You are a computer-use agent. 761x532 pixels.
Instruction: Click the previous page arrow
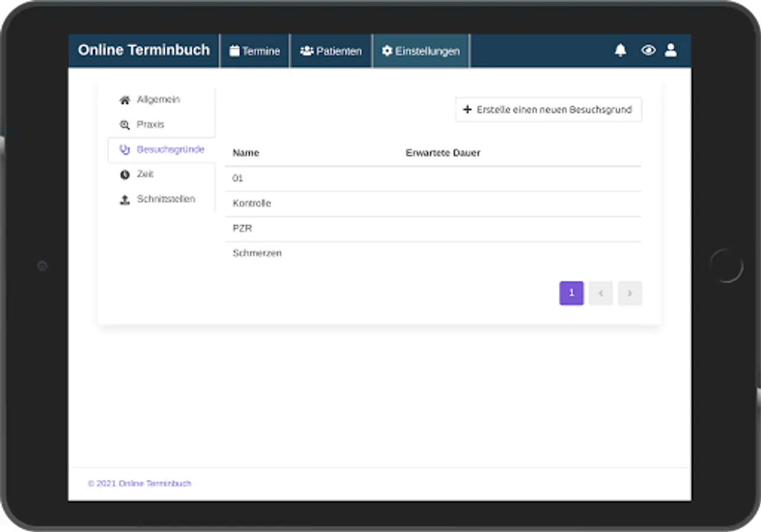pyautogui.click(x=601, y=293)
